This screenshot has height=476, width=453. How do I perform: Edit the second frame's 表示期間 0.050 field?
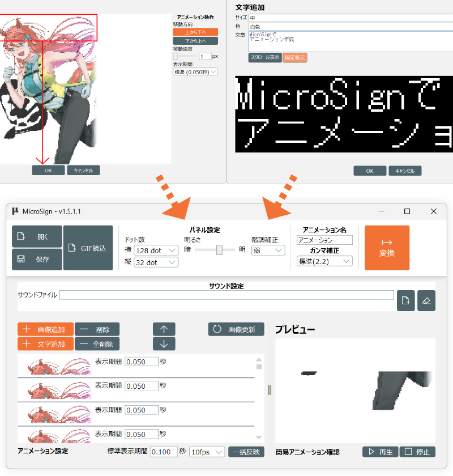[142, 386]
